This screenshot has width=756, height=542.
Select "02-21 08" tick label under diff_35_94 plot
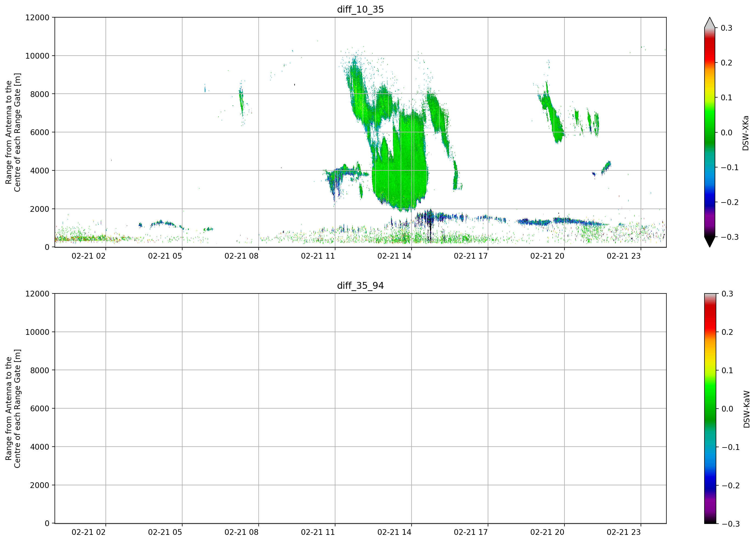tap(242, 532)
